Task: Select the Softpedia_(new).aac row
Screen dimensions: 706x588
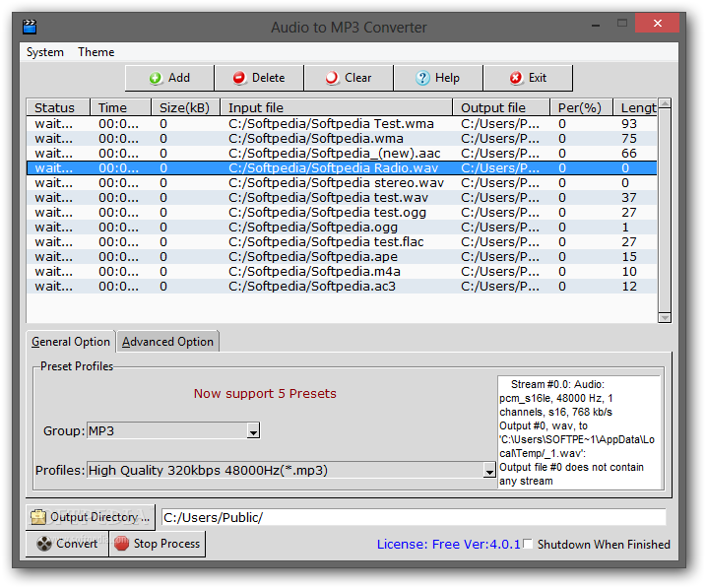Action: coord(342,154)
